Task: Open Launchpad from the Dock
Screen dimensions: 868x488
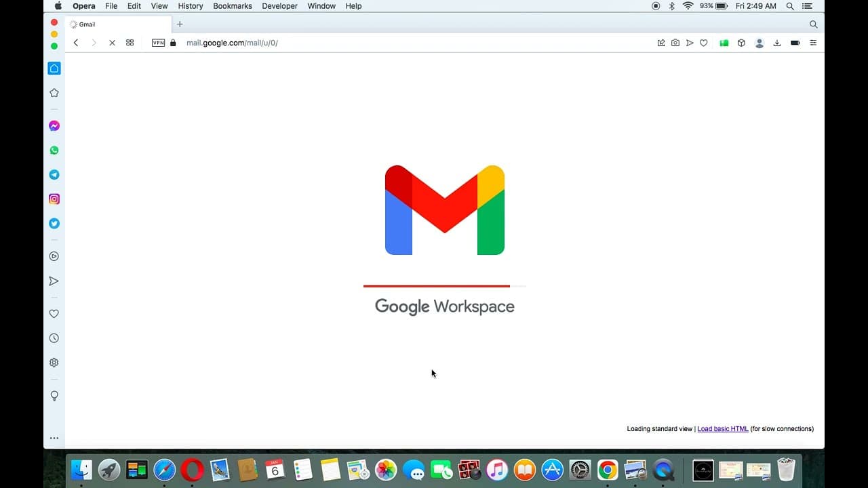Action: 109,470
